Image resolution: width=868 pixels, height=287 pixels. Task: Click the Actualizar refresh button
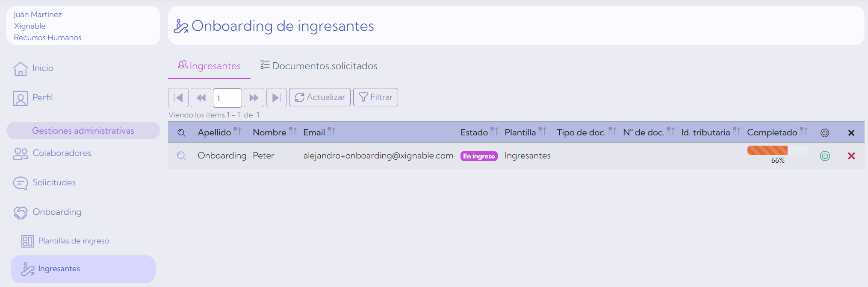coord(320,97)
